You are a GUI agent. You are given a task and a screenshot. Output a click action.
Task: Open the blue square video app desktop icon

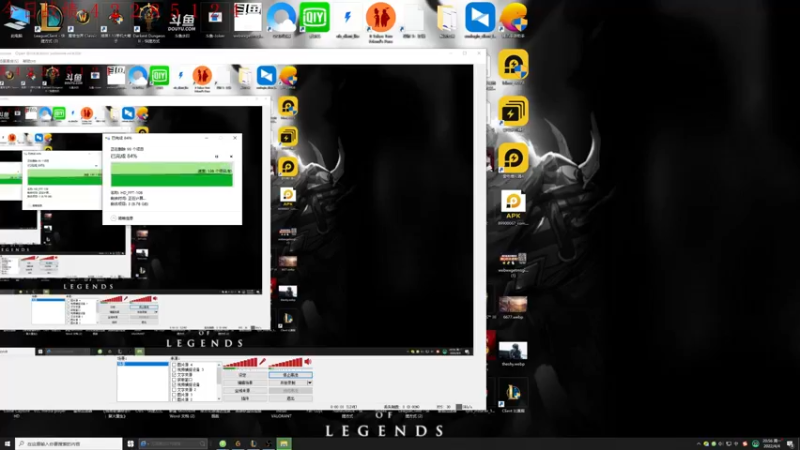(x=480, y=19)
